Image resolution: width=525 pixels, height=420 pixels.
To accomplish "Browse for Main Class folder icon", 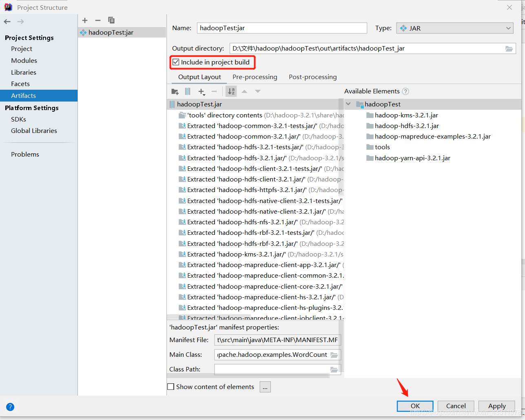I will coord(334,355).
